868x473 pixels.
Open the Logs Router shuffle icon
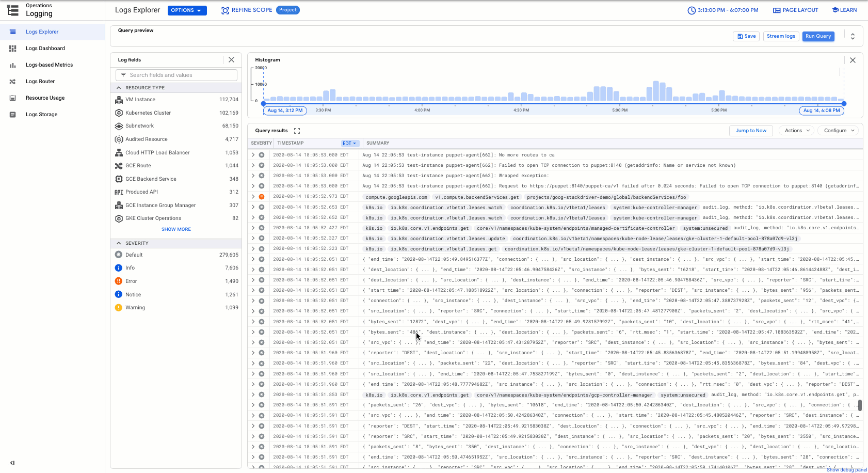pos(13,82)
